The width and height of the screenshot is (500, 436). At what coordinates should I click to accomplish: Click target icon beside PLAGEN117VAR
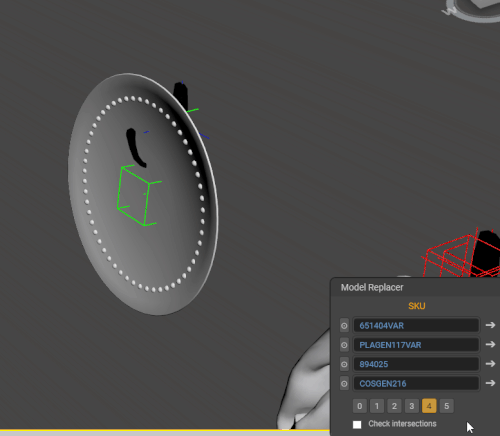344,345
